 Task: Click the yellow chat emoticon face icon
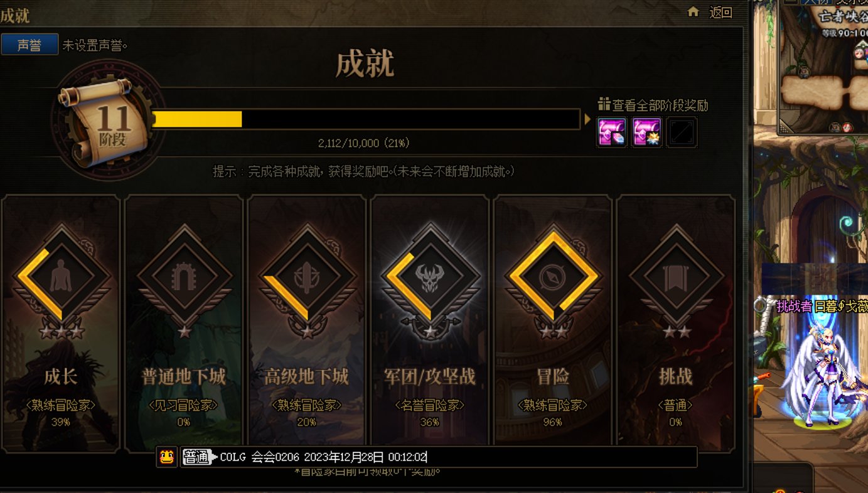tap(166, 457)
